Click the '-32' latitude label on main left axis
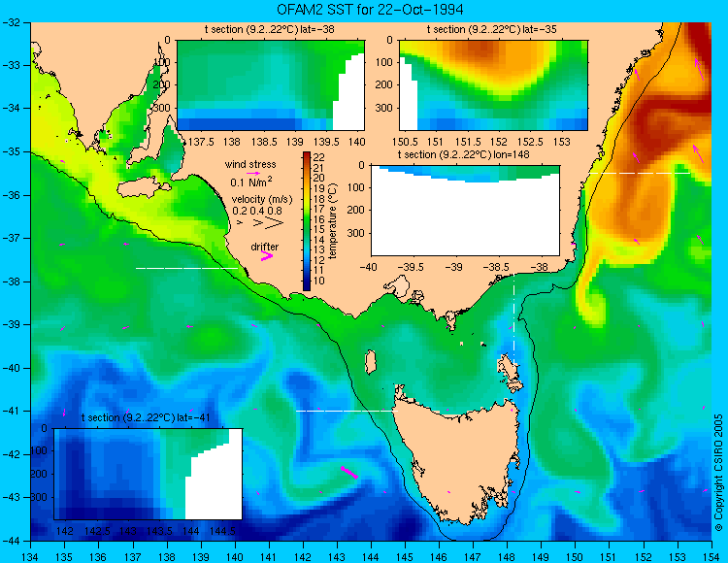Viewport: 728px width, 563px height. (11, 22)
